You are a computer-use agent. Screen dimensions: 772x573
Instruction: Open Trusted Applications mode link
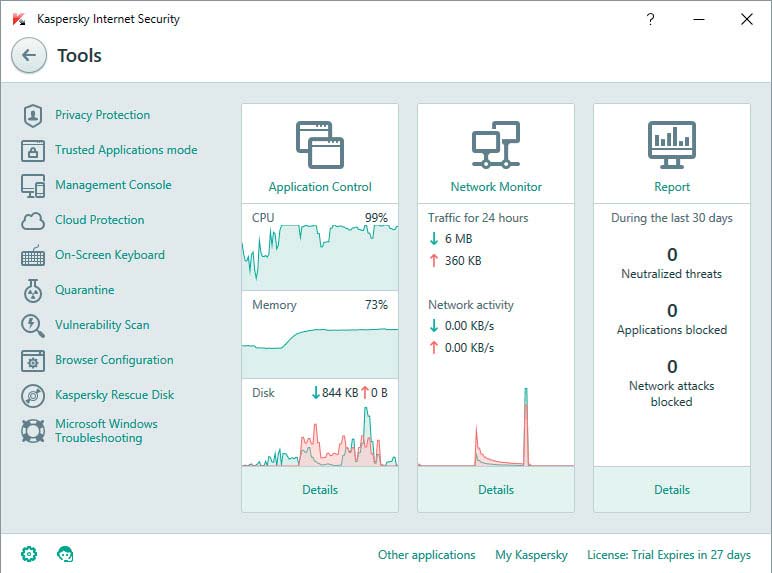[x=126, y=150]
